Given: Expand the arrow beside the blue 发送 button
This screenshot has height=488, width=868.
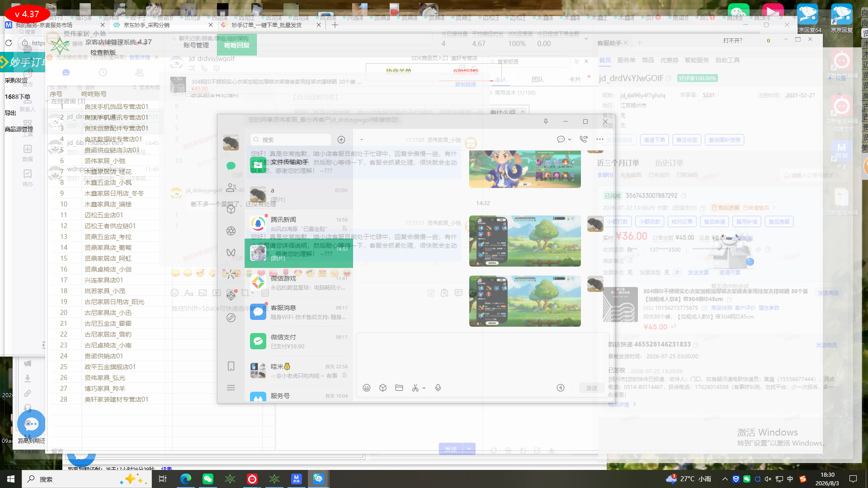Looking at the screenshot, I should point(469,449).
